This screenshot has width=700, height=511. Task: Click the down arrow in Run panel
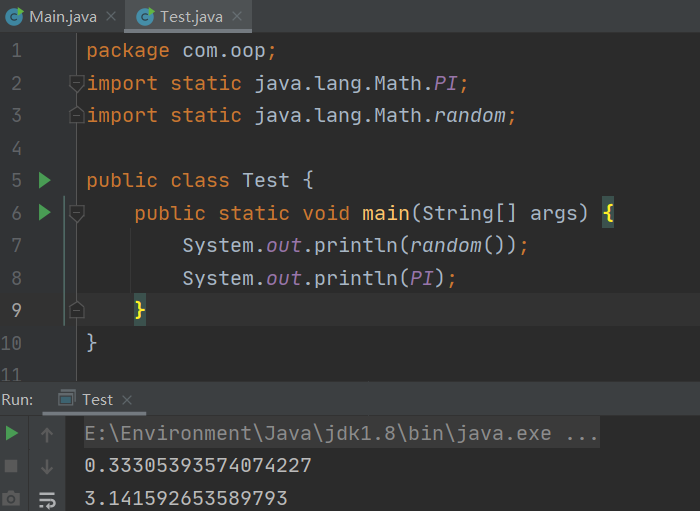coord(47,466)
